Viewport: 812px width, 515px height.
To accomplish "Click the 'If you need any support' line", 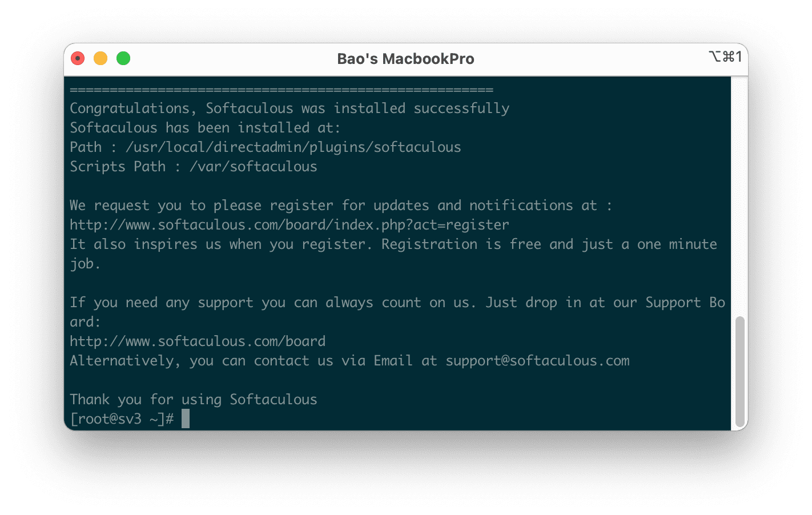I will click(x=397, y=303).
